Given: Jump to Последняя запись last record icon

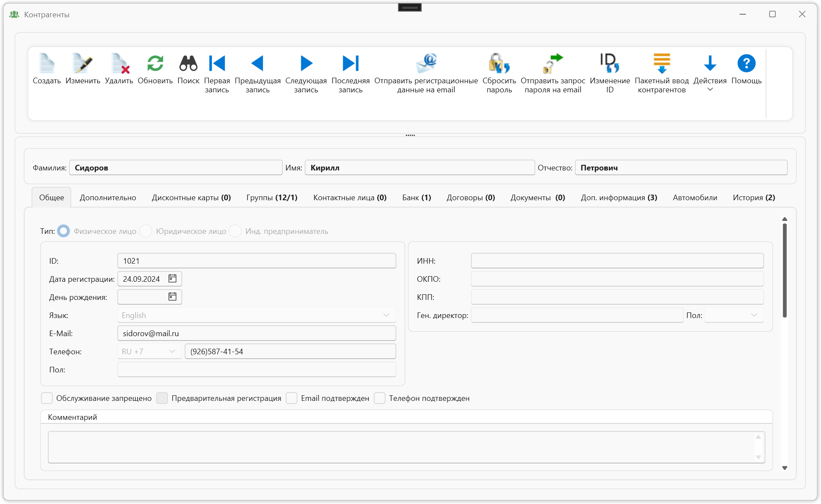Looking at the screenshot, I should pos(351,63).
